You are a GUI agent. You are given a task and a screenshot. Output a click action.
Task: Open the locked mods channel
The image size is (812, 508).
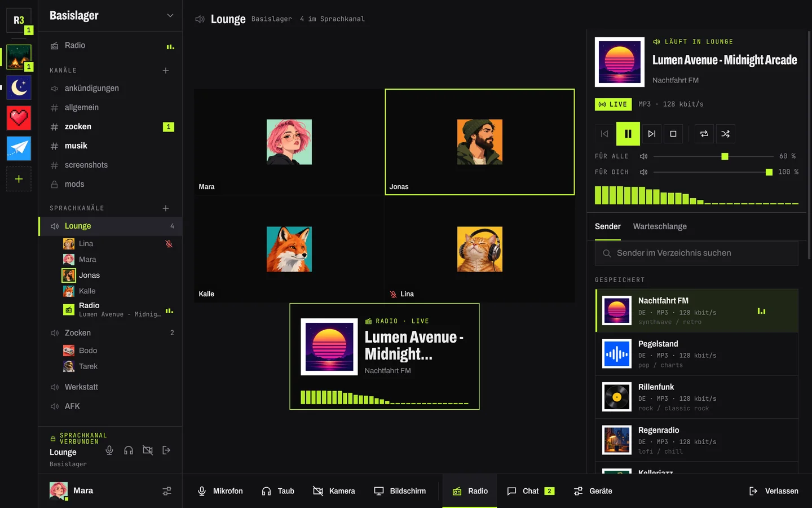point(110,184)
